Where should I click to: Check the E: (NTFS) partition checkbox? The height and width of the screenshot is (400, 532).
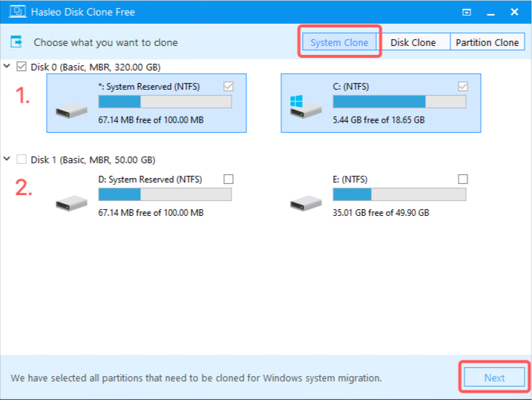pyautogui.click(x=463, y=179)
